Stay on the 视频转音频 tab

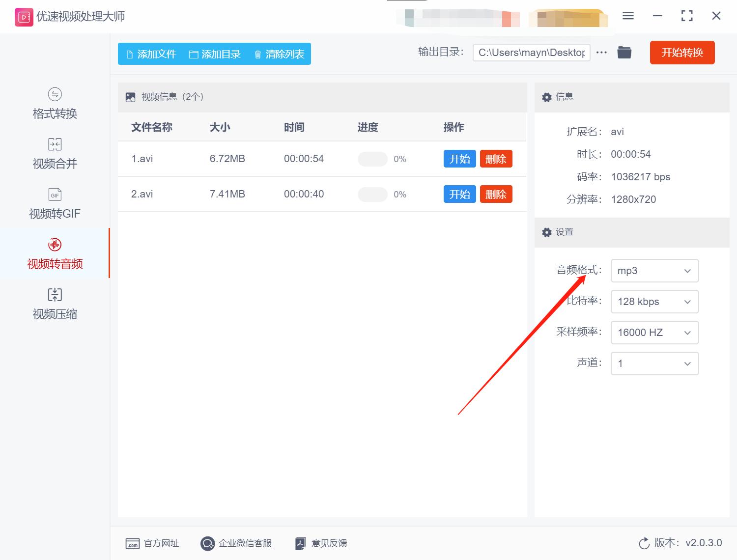tap(54, 254)
